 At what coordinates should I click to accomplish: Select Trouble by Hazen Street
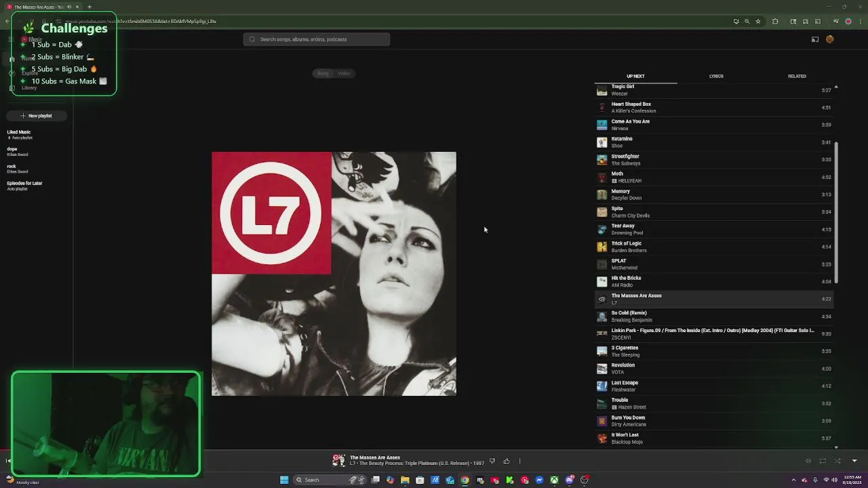tap(713, 403)
